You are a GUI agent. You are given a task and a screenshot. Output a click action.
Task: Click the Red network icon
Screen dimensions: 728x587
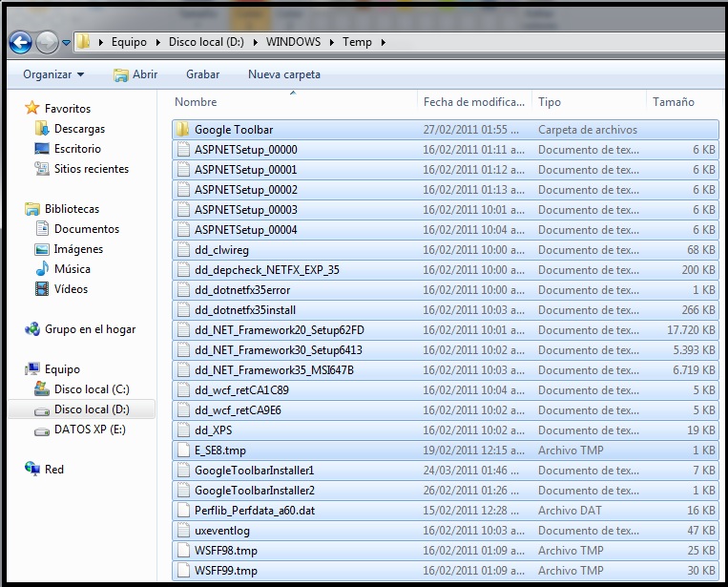32,469
